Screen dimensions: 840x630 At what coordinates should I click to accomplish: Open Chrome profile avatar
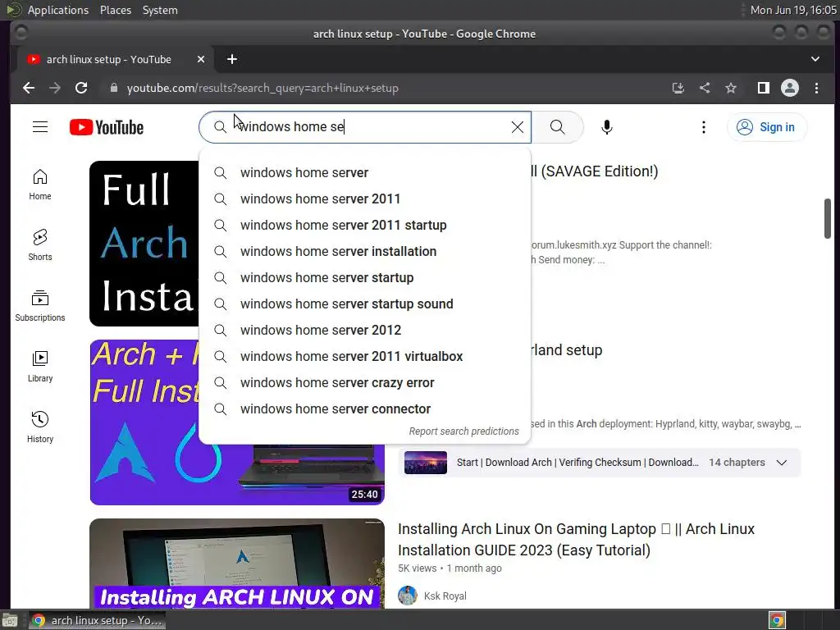coord(790,88)
